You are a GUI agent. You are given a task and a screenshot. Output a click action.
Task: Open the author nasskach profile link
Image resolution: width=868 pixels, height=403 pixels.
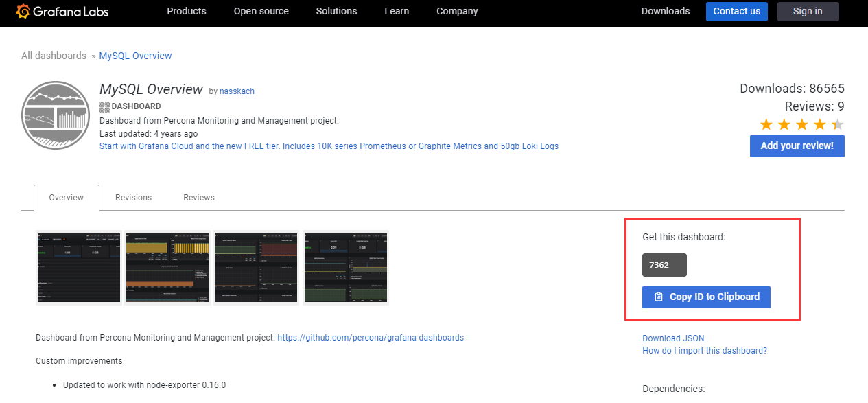point(237,91)
